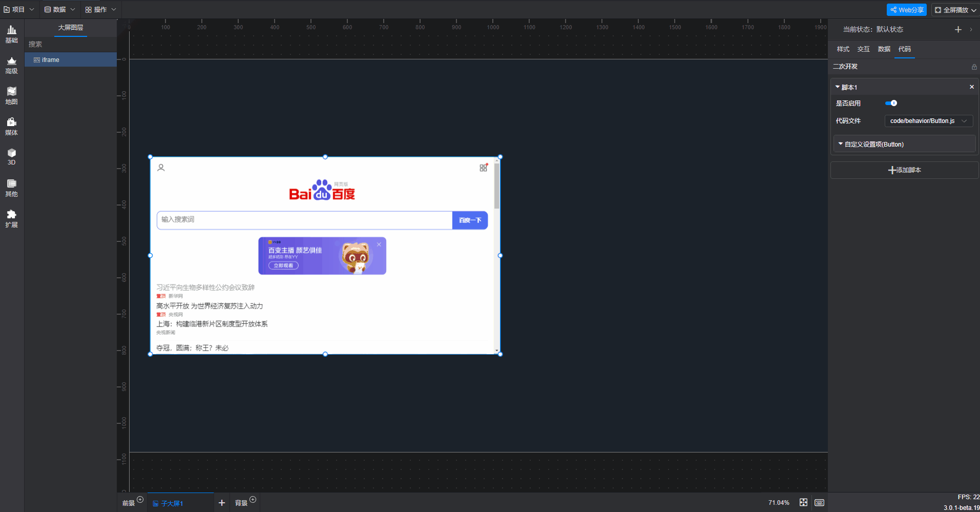Switch to the 大屏图层 tab

(x=71, y=28)
